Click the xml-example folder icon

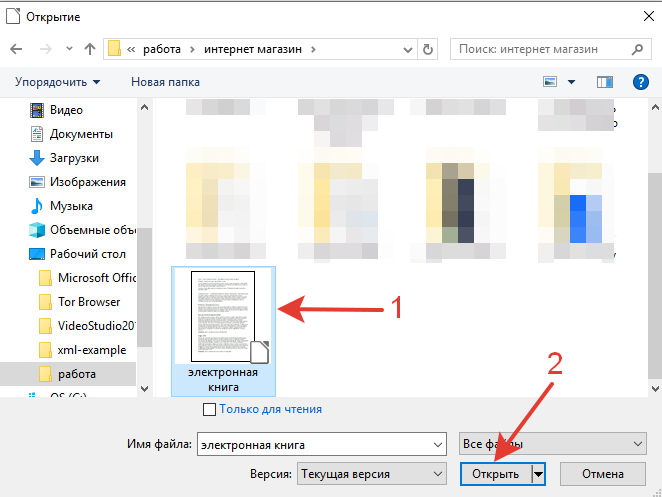tap(45, 350)
